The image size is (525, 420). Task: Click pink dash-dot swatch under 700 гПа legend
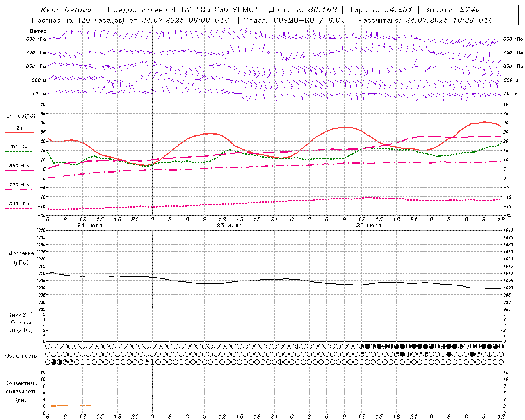click(x=18, y=189)
